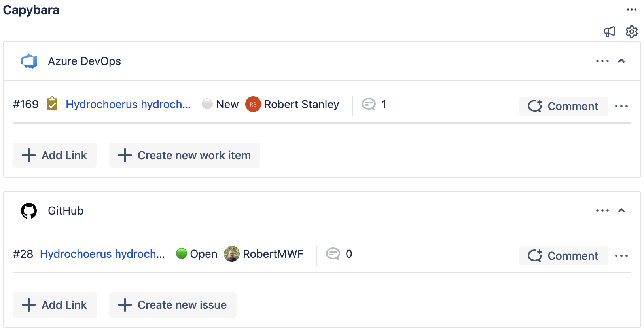644x331 pixels.
Task: Click the comment bubble icon showing 0
Action: click(333, 254)
